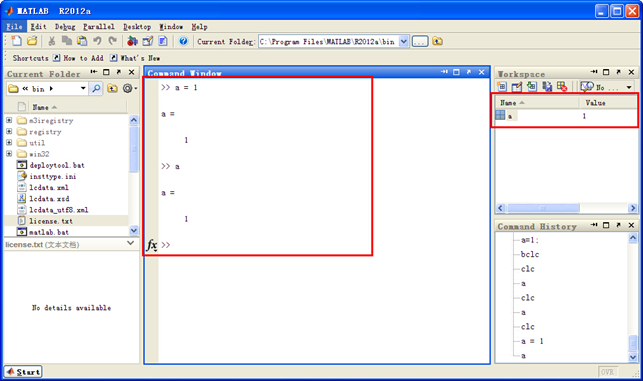Viewport: 643px width, 381px height.
Task: Open bin folder address dropdown
Action: tap(83, 88)
